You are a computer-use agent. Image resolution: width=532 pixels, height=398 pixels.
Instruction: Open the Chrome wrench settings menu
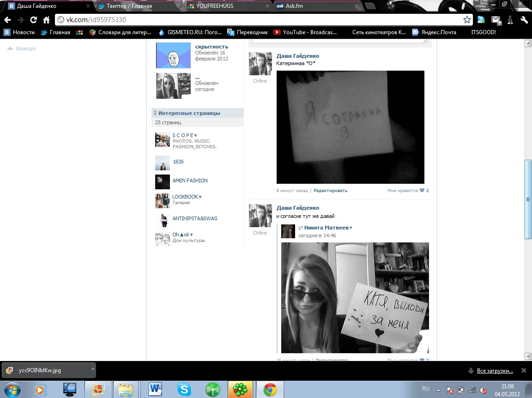pyautogui.click(x=524, y=20)
